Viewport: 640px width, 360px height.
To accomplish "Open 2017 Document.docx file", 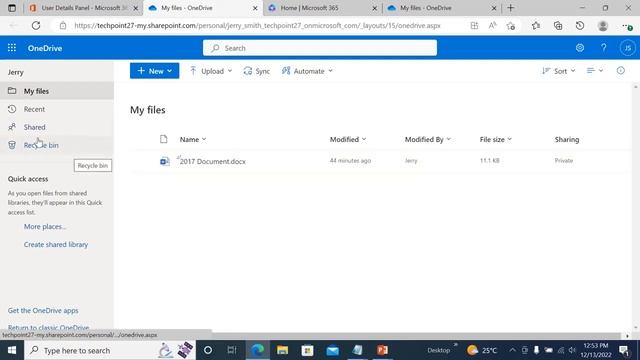I will tap(213, 162).
